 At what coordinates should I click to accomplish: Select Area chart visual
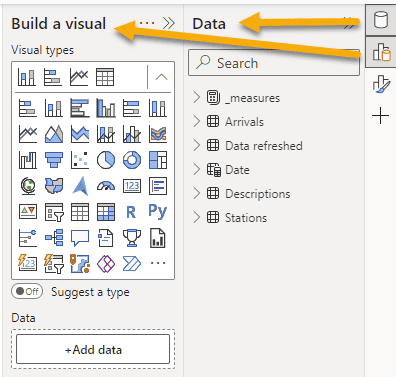point(54,134)
